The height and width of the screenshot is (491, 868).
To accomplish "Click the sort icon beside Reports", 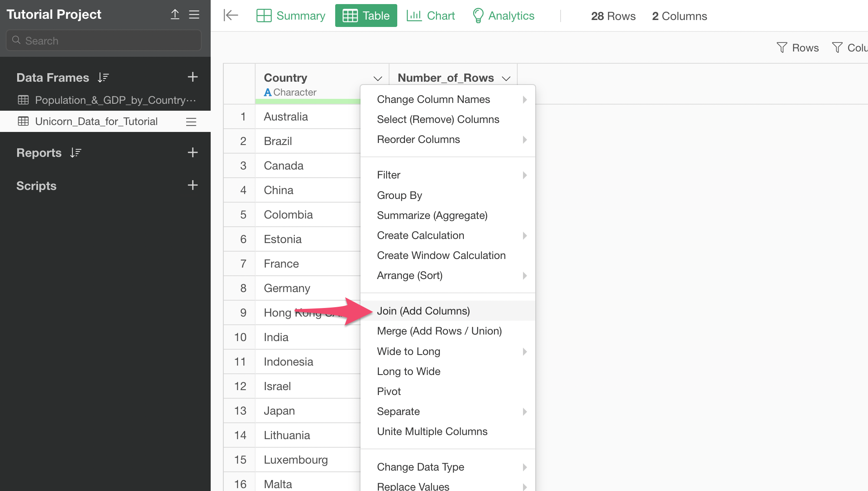I will [76, 153].
